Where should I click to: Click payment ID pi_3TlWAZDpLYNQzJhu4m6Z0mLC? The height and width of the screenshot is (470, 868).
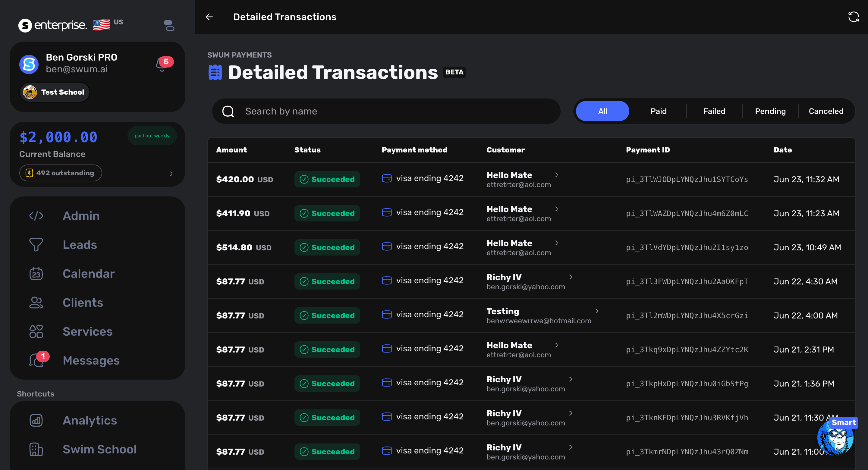[687, 213]
